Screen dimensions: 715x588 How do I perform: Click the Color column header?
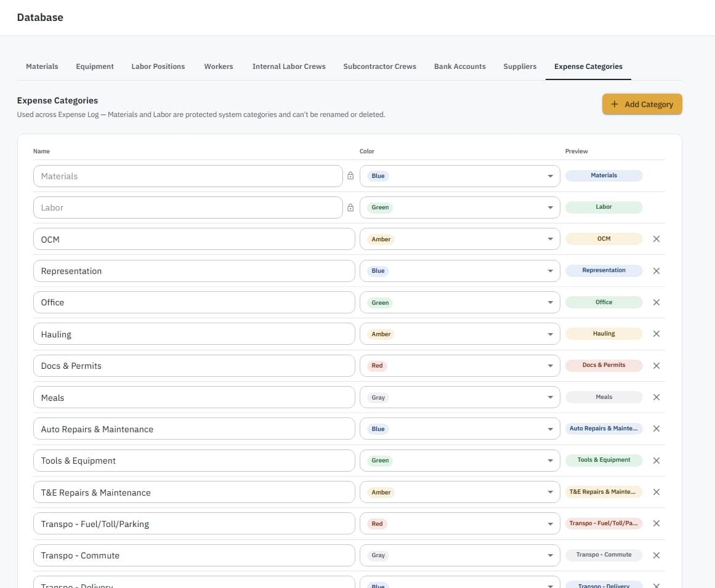pyautogui.click(x=366, y=151)
